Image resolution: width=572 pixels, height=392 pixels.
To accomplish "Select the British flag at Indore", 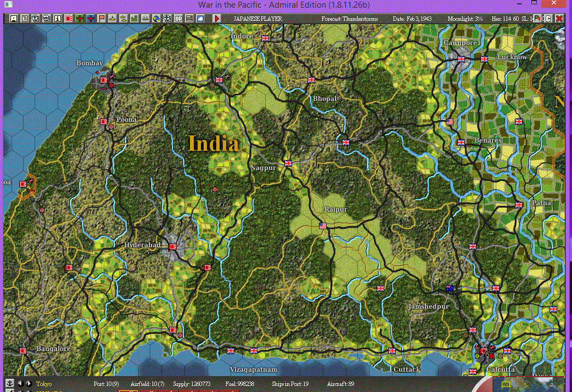I will point(265,38).
